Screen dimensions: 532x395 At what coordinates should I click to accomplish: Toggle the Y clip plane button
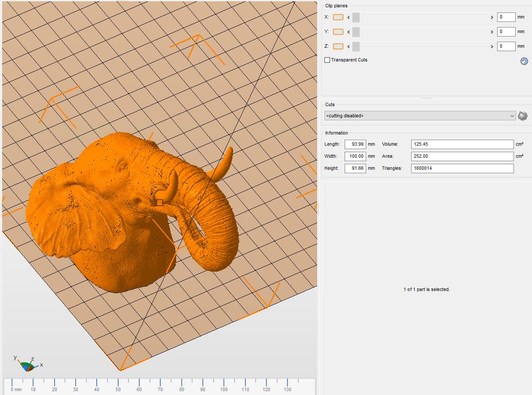pos(338,32)
